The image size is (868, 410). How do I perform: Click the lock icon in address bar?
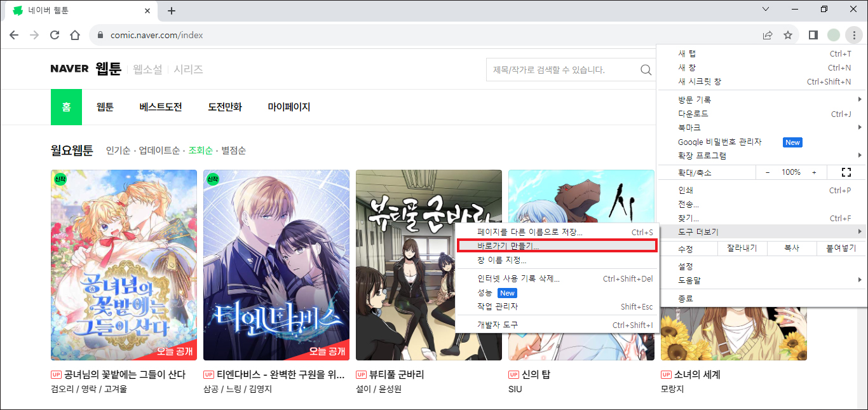point(100,35)
